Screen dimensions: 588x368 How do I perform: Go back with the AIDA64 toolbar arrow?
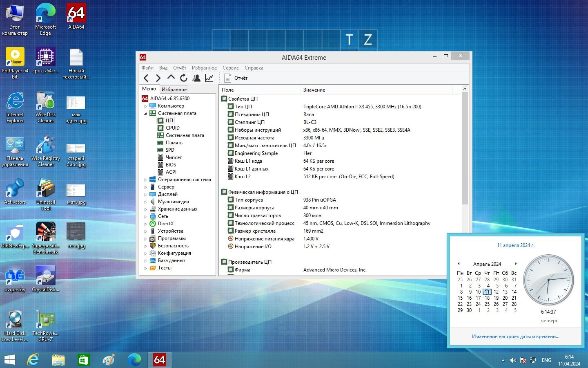[x=146, y=78]
